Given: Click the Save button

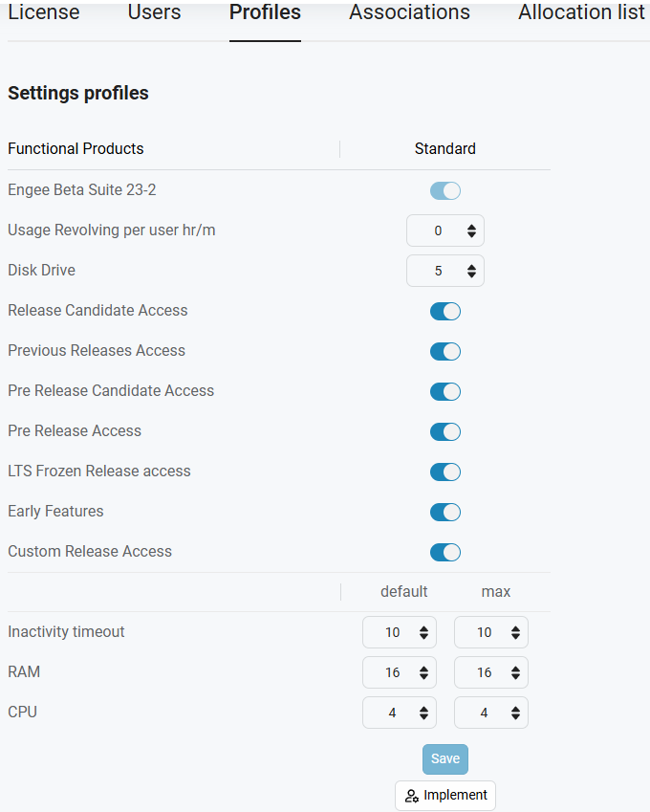Looking at the screenshot, I should pyautogui.click(x=445, y=759).
